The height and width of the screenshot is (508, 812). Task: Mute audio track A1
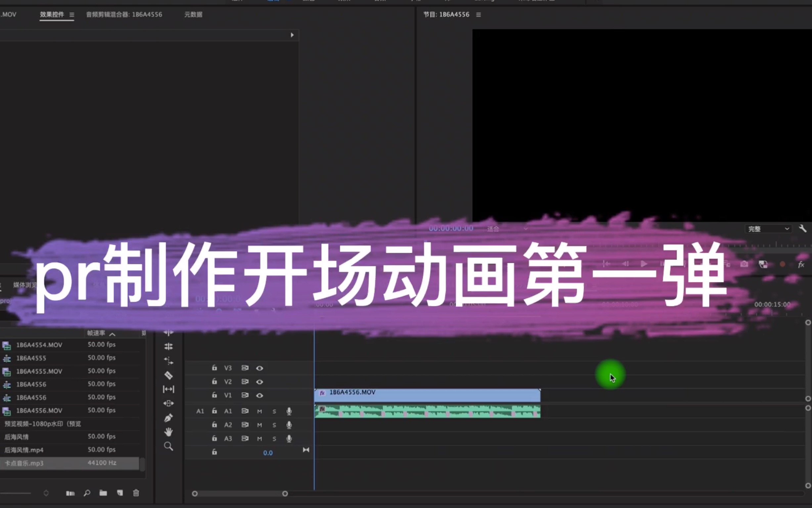[x=259, y=411]
